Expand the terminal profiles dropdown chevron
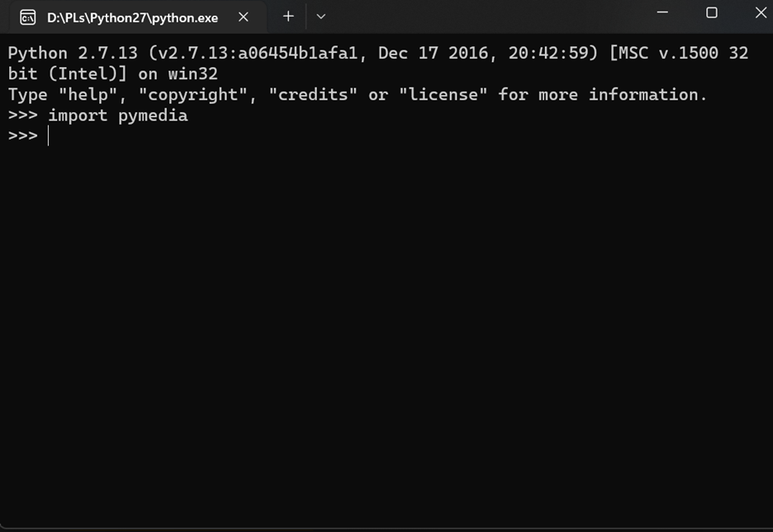This screenshot has height=532, width=773. click(321, 17)
